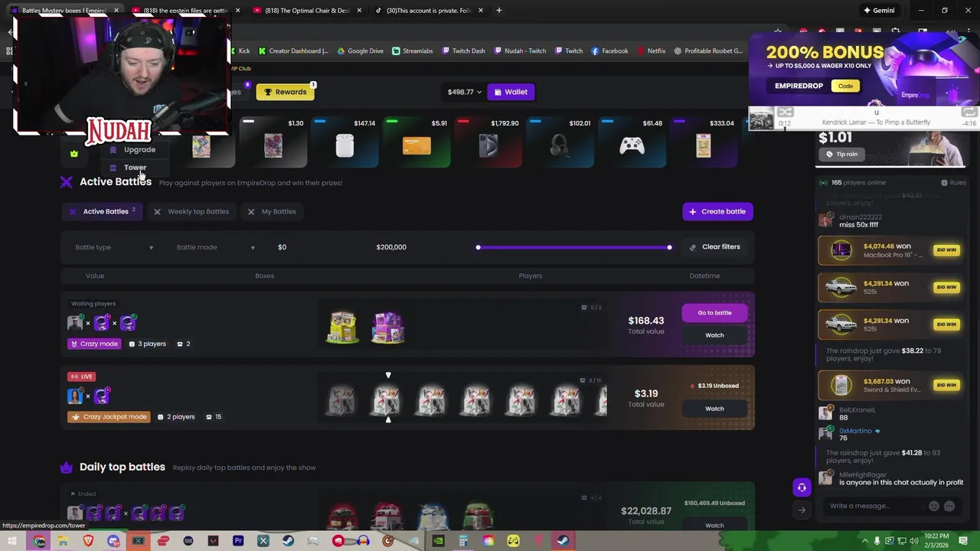Open the purple headset support icon
This screenshot has width=980, height=551.
click(802, 487)
